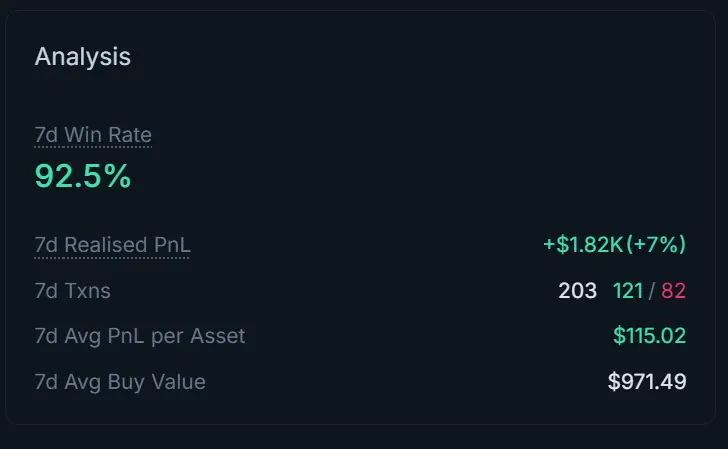The height and width of the screenshot is (449, 728).
Task: Select the 203 total transactions count
Action: [x=577, y=291]
